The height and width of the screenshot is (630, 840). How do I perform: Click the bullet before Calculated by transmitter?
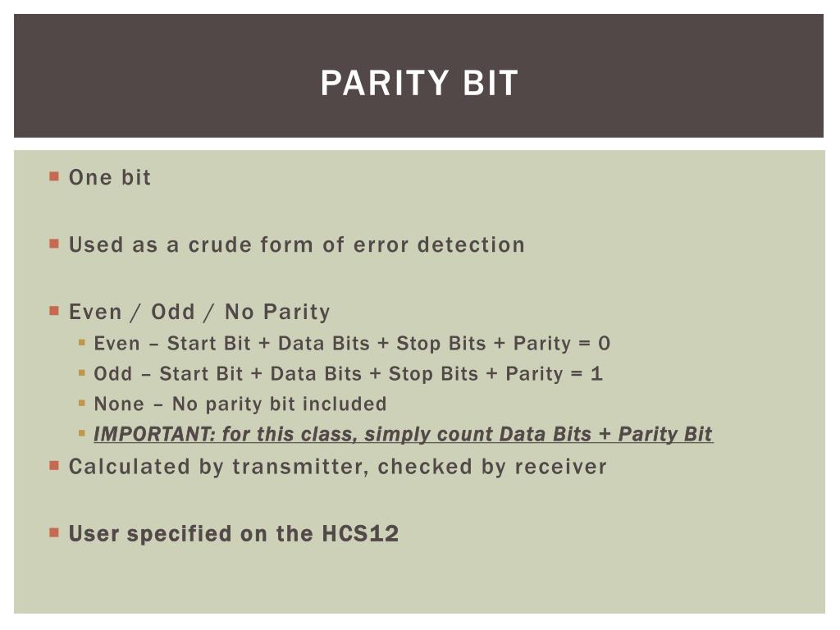point(54,466)
